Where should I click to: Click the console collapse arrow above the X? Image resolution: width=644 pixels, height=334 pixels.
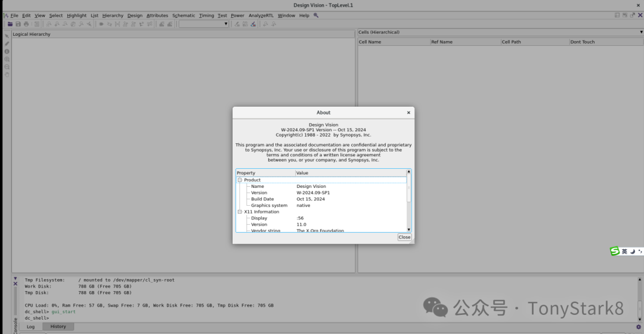pyautogui.click(x=15, y=279)
